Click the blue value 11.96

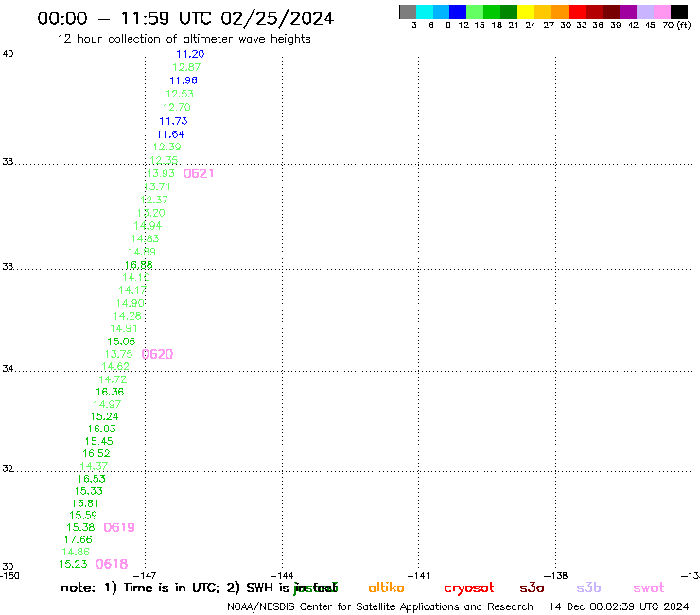tap(184, 80)
